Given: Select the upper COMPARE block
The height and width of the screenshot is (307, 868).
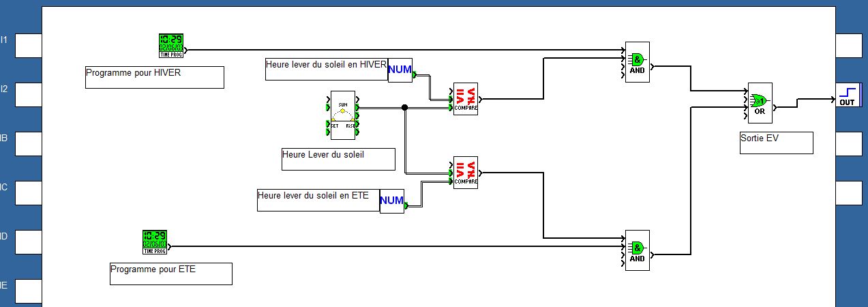Looking at the screenshot, I should pyautogui.click(x=466, y=99).
